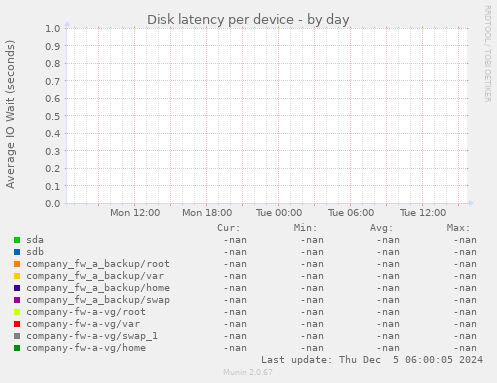Viewport: 497px width, 383px height.
Task: Click the Mon 18:00 time axis label
Action: click(207, 213)
